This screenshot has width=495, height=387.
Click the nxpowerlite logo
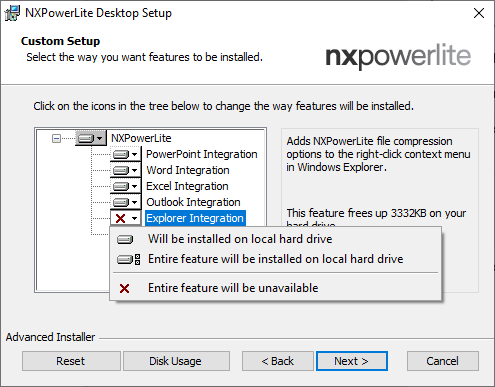(398, 56)
